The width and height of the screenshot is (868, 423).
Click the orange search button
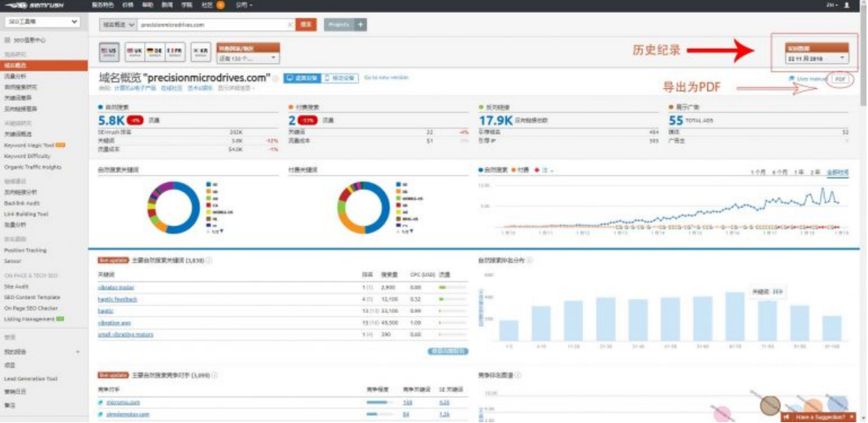coord(306,25)
